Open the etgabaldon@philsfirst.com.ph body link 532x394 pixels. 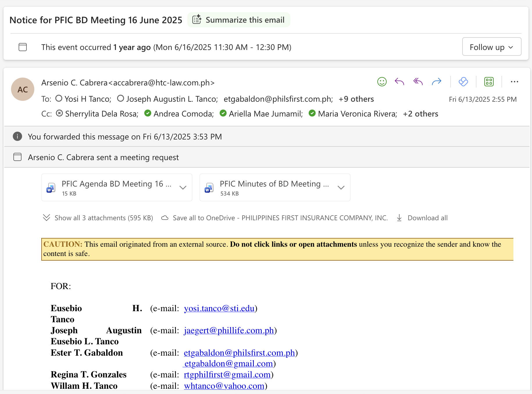point(239,353)
